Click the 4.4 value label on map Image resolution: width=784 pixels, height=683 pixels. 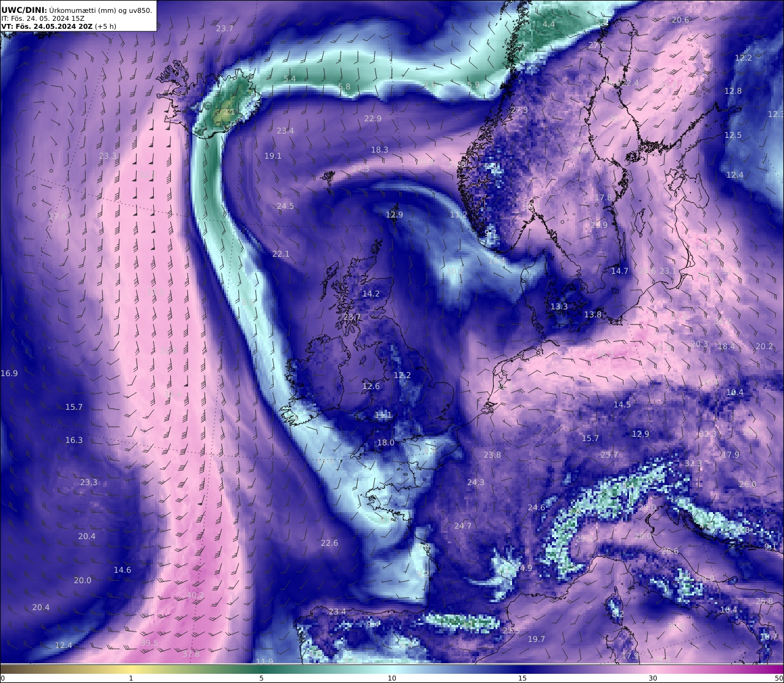[549, 25]
